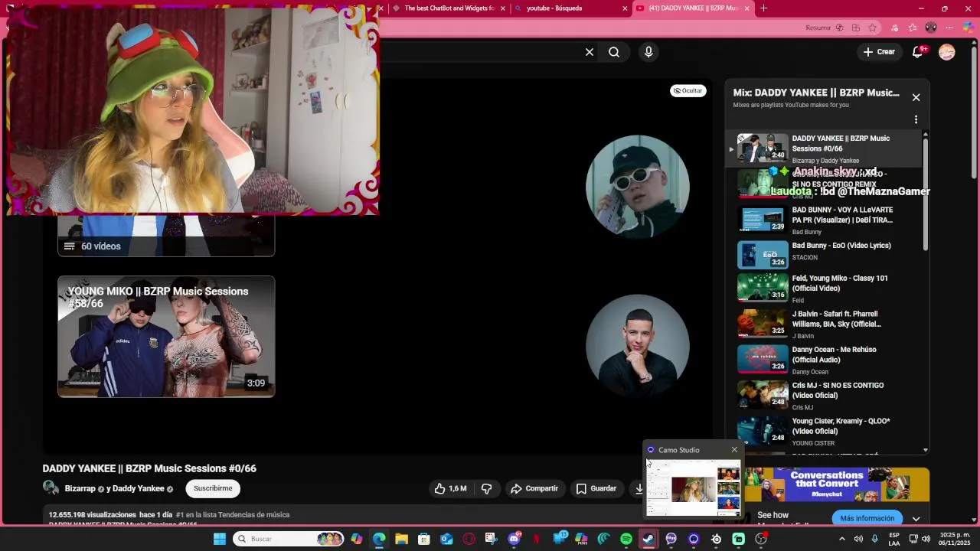
Task: Click the Compartir share button
Action: click(534, 488)
